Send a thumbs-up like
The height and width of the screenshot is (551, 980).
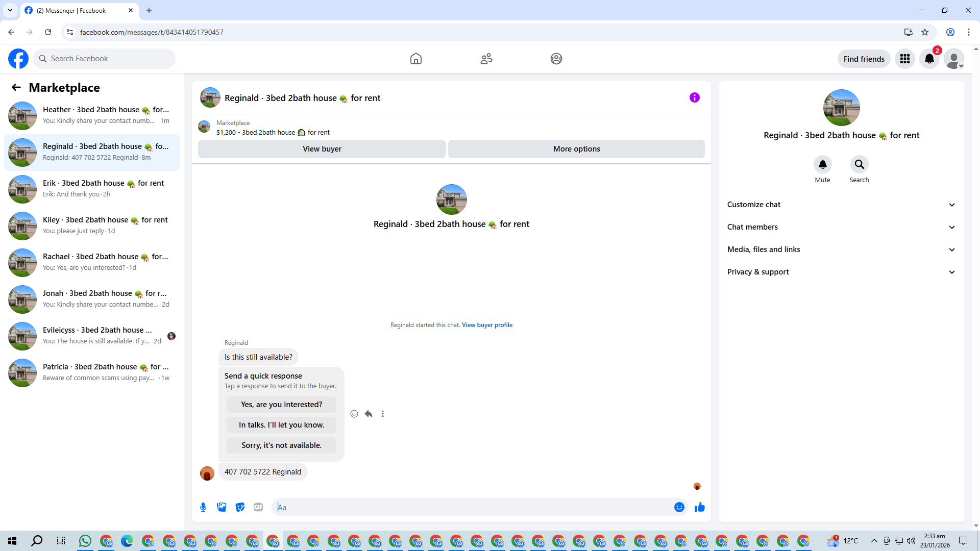pyautogui.click(x=700, y=507)
